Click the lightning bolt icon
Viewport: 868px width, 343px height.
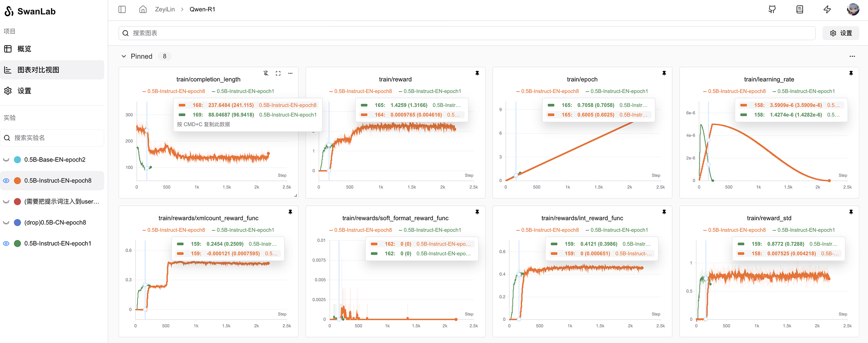[827, 9]
